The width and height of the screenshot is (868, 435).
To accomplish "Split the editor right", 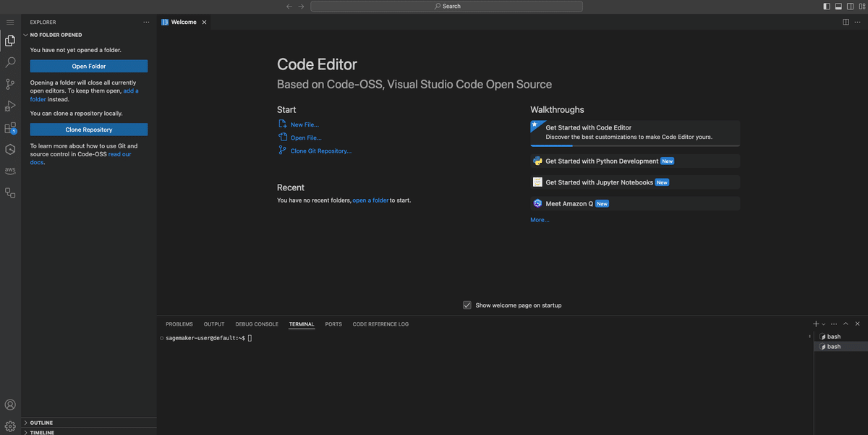I will click(846, 22).
